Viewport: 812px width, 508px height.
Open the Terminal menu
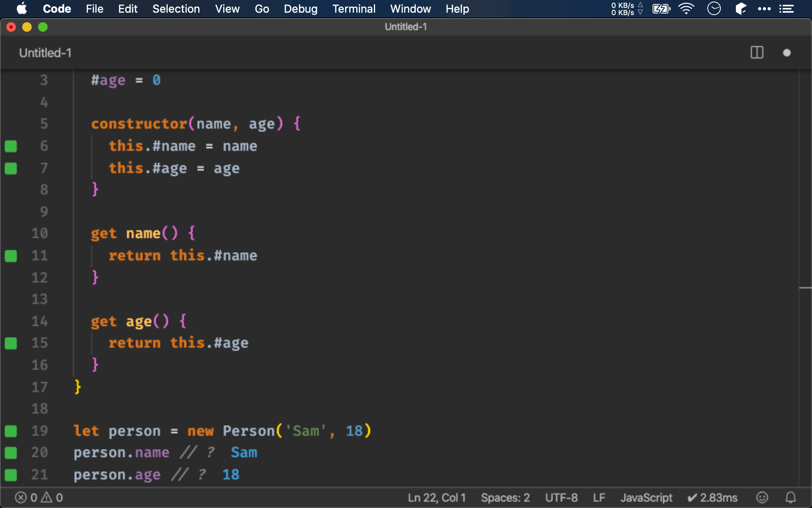[354, 9]
